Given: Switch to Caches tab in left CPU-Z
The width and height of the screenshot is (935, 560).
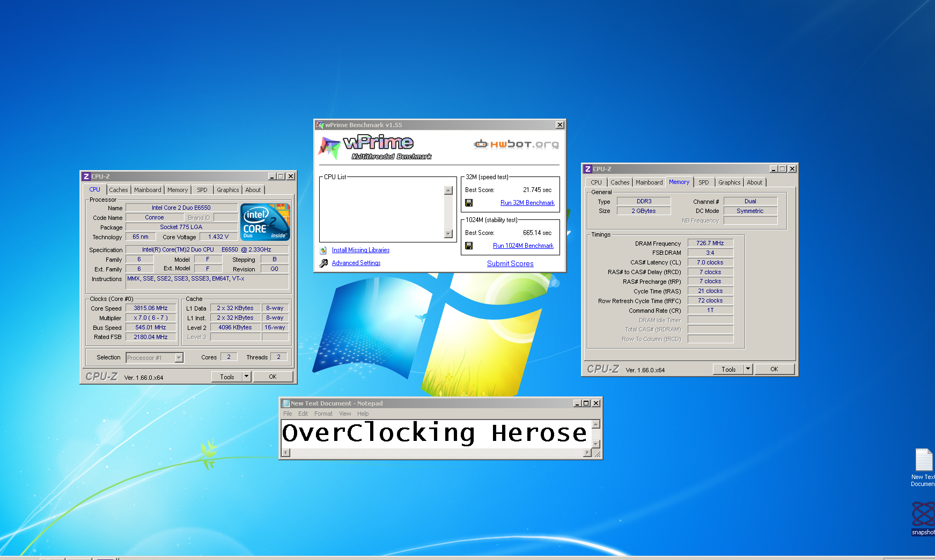Looking at the screenshot, I should pos(119,190).
